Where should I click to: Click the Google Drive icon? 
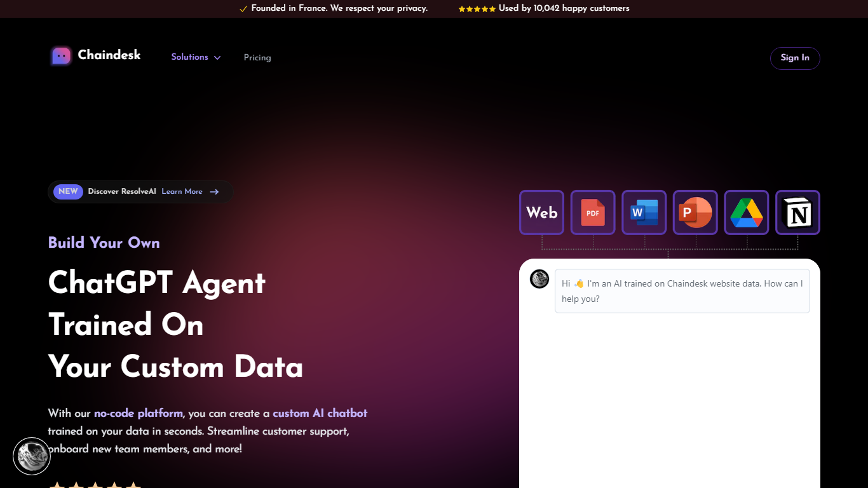747,213
